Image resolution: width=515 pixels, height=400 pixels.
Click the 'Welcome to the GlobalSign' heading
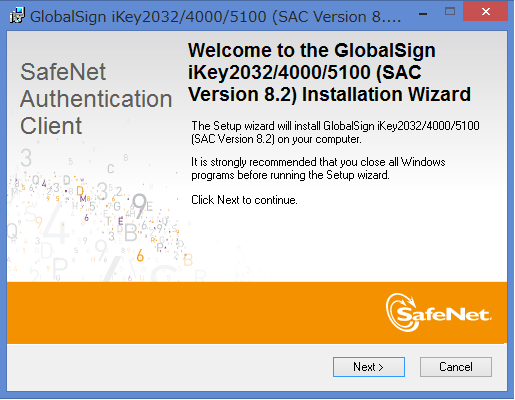point(329,72)
